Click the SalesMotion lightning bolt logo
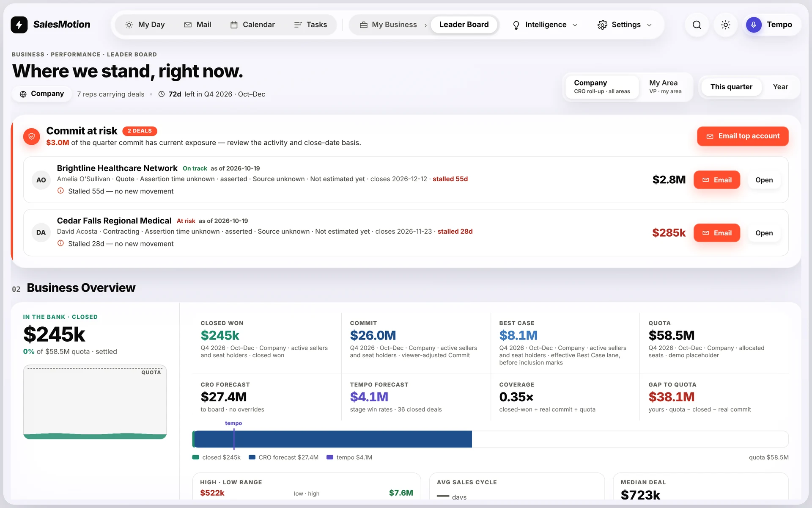 click(19, 25)
